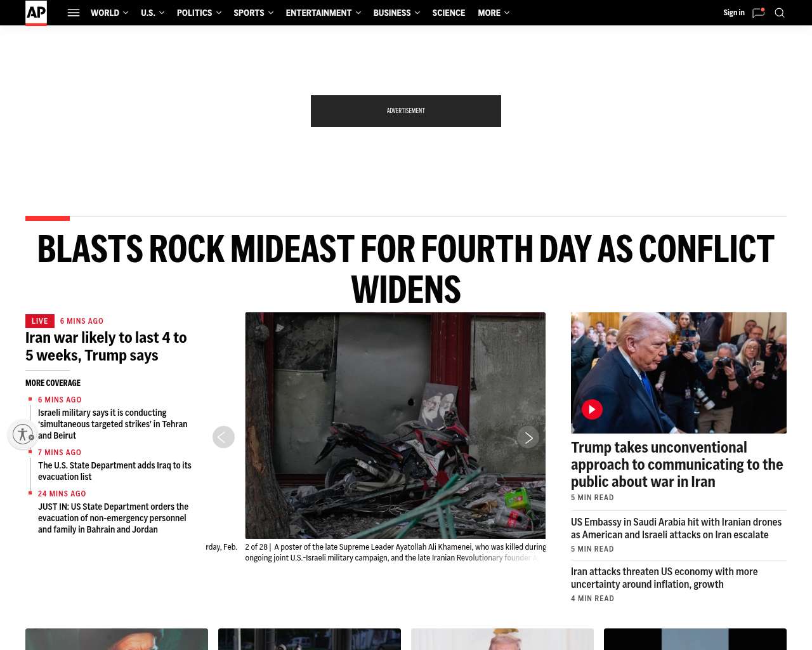
Task: Open story on US Embassy in Saudi Arabia
Action: point(676,528)
